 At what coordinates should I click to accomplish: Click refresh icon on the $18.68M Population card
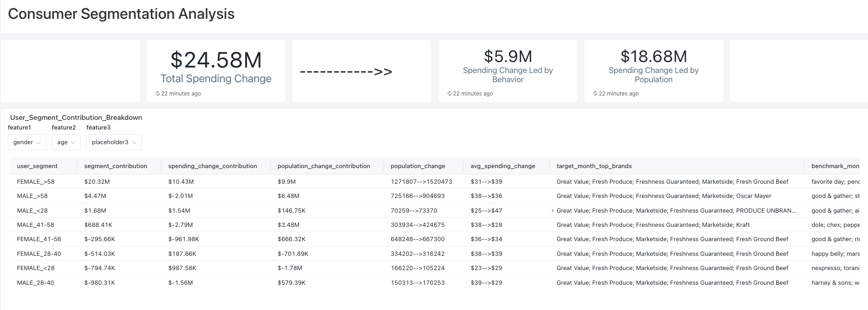[595, 94]
